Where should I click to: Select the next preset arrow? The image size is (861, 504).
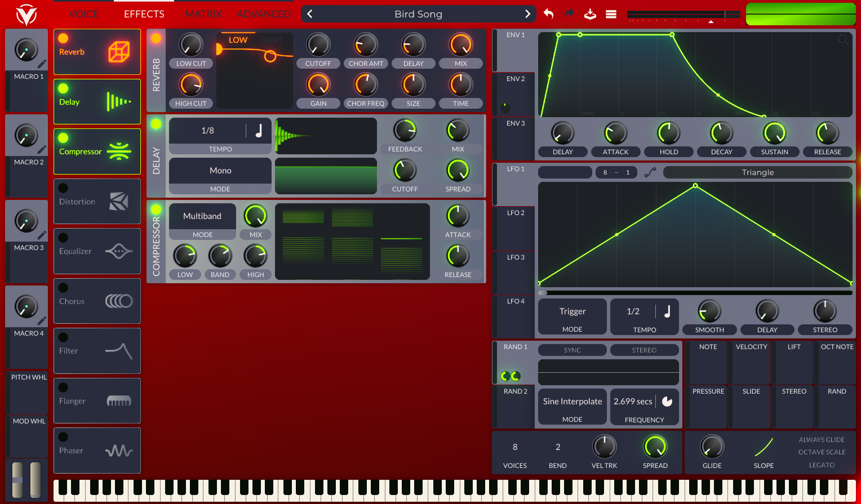(527, 14)
